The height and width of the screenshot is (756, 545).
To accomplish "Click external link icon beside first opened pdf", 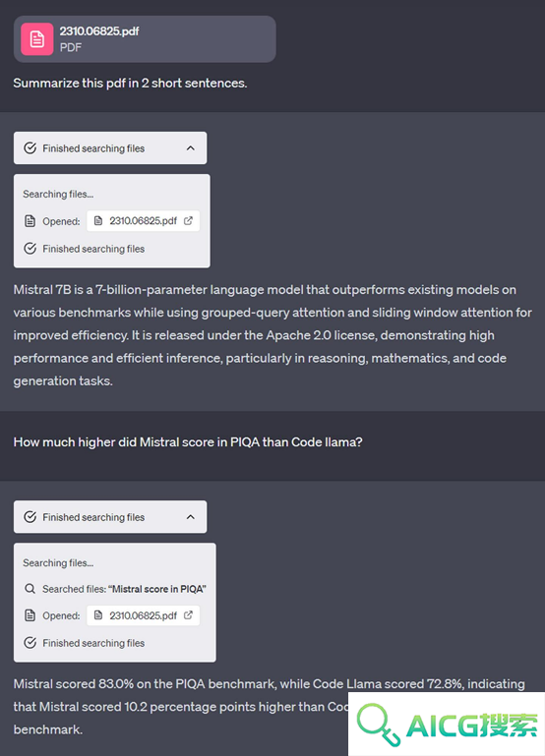I will tap(189, 221).
